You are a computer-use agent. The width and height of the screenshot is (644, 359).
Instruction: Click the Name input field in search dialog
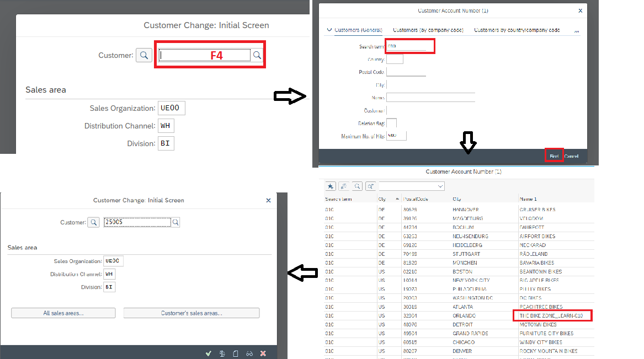(x=431, y=97)
